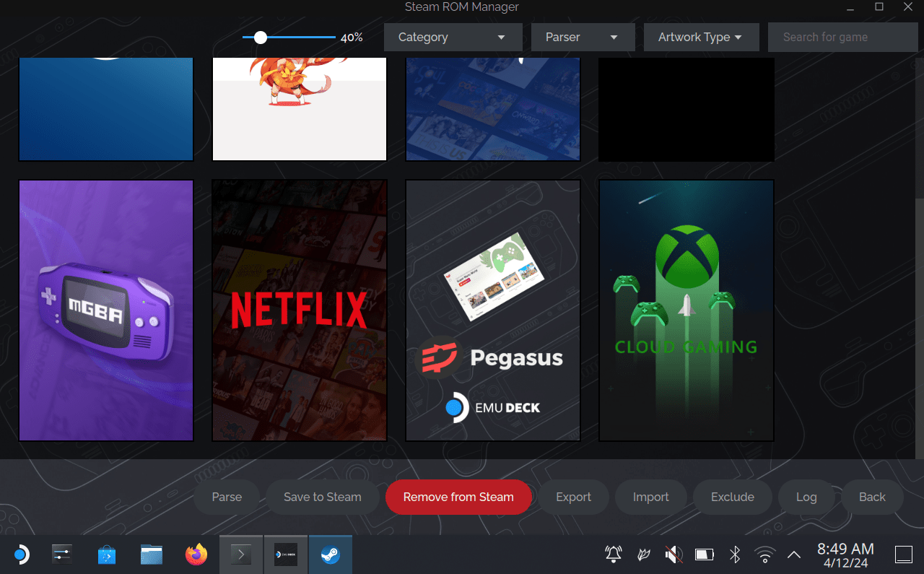Image resolution: width=924 pixels, height=574 pixels.
Task: Click the Show Desktop icon
Action: click(904, 555)
